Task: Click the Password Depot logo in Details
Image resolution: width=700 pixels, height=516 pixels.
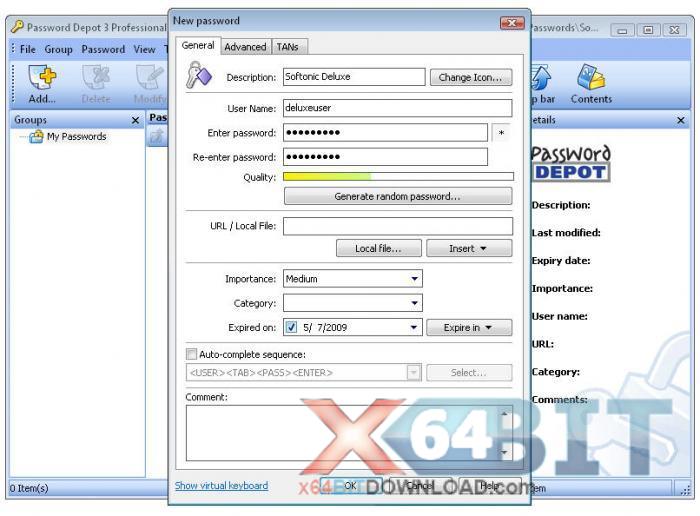Action: coord(571,163)
